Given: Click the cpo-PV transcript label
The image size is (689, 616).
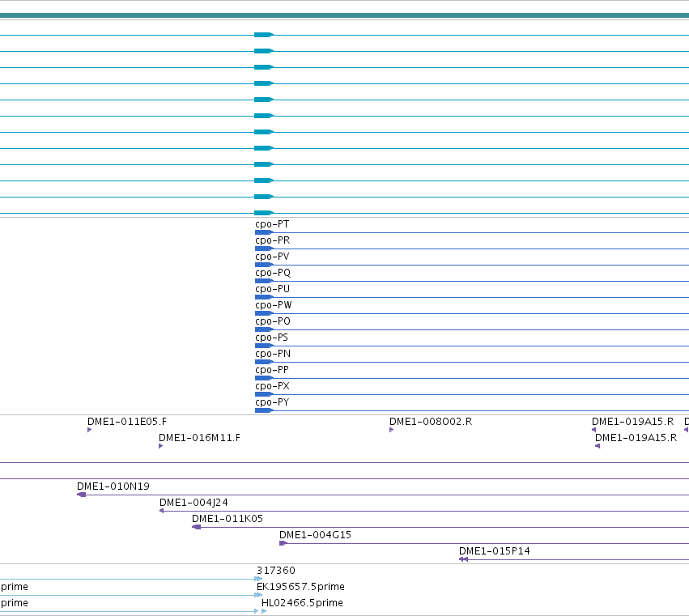Looking at the screenshot, I should (x=272, y=257).
